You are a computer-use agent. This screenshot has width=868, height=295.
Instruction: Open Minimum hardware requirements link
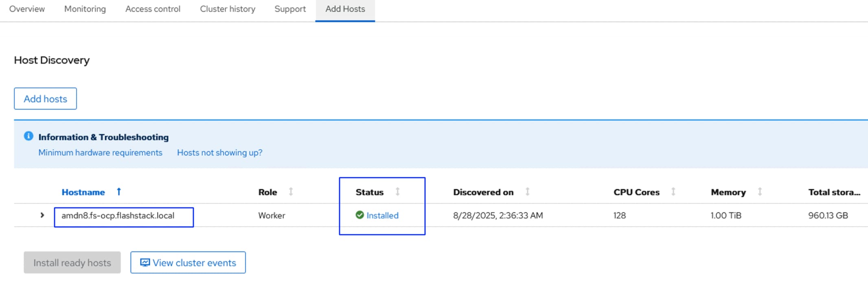100,153
